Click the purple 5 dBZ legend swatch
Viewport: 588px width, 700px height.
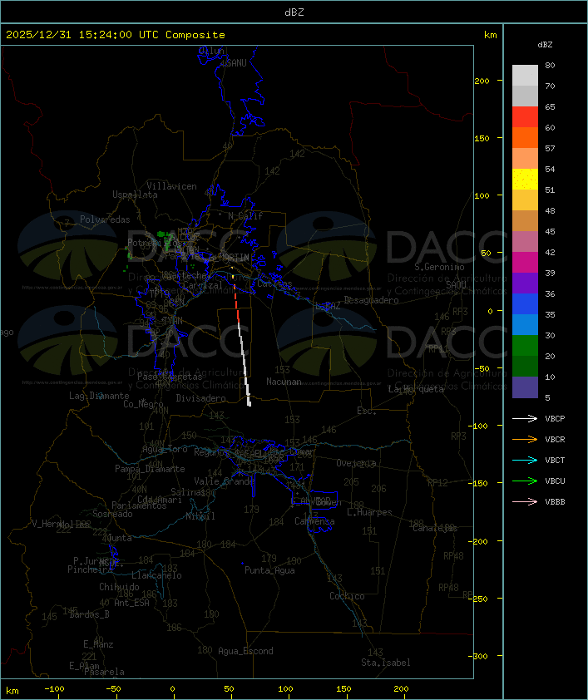525,387
